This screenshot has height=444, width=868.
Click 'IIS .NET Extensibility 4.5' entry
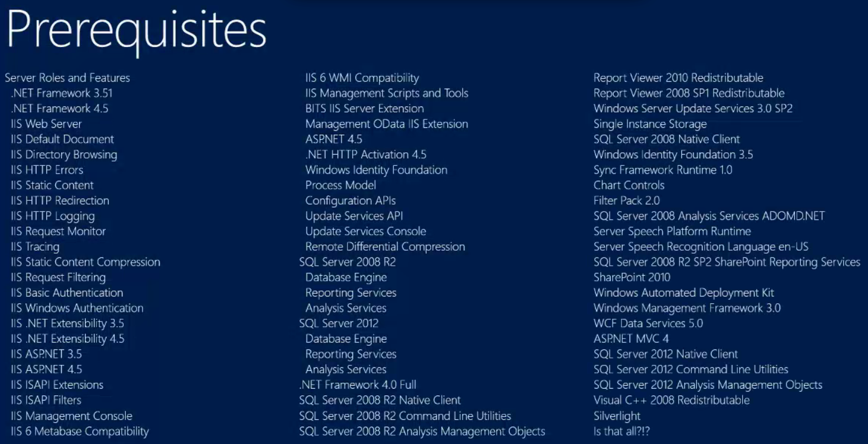point(68,339)
